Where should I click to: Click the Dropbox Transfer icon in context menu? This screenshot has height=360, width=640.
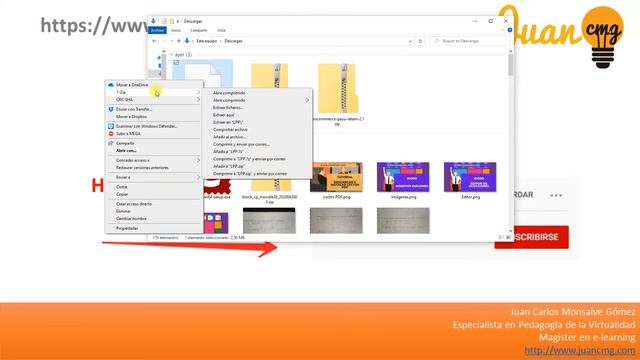tap(111, 109)
